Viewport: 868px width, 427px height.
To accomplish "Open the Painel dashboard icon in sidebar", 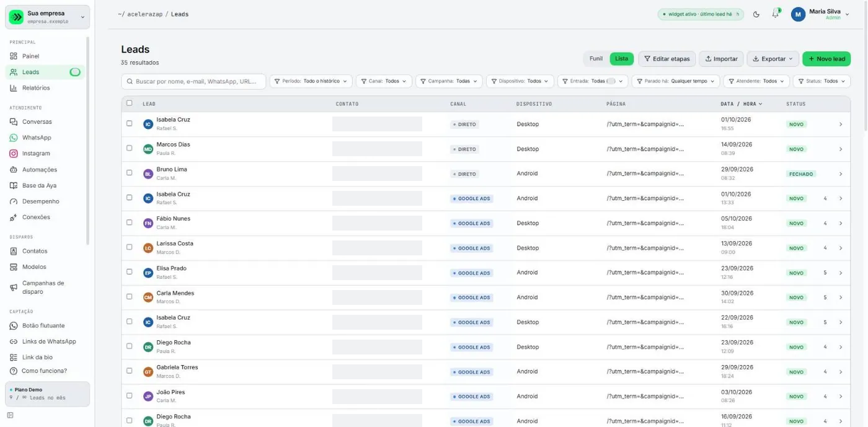I will [x=14, y=56].
